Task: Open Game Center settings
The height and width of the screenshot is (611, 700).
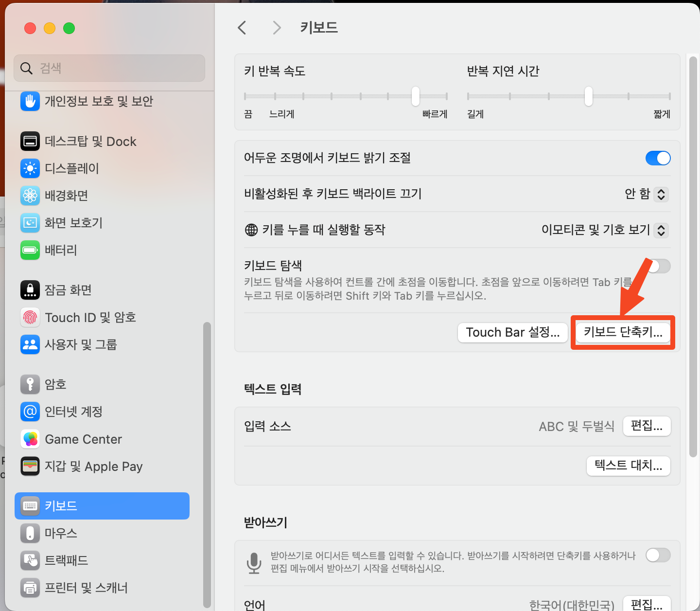Action: coord(83,439)
